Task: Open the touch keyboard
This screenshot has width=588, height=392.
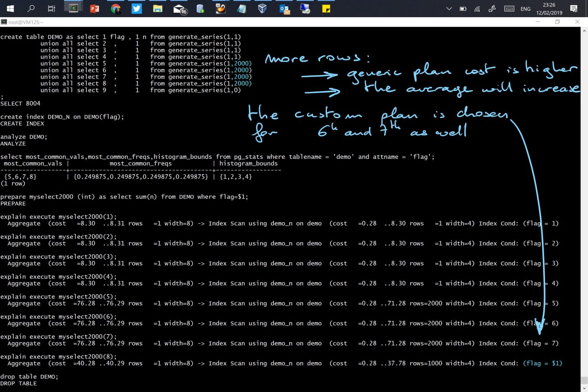Action: [509, 8]
